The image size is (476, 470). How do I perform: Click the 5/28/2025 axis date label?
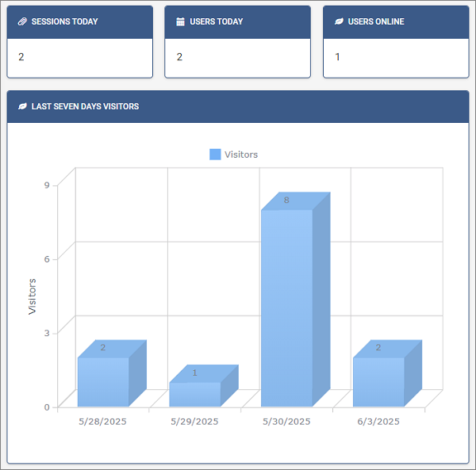point(102,422)
